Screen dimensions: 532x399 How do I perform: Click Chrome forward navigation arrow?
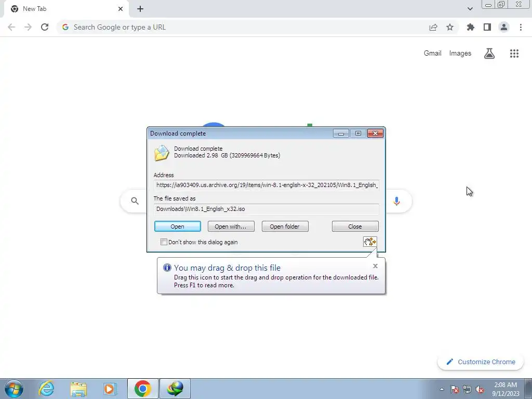tap(28, 27)
